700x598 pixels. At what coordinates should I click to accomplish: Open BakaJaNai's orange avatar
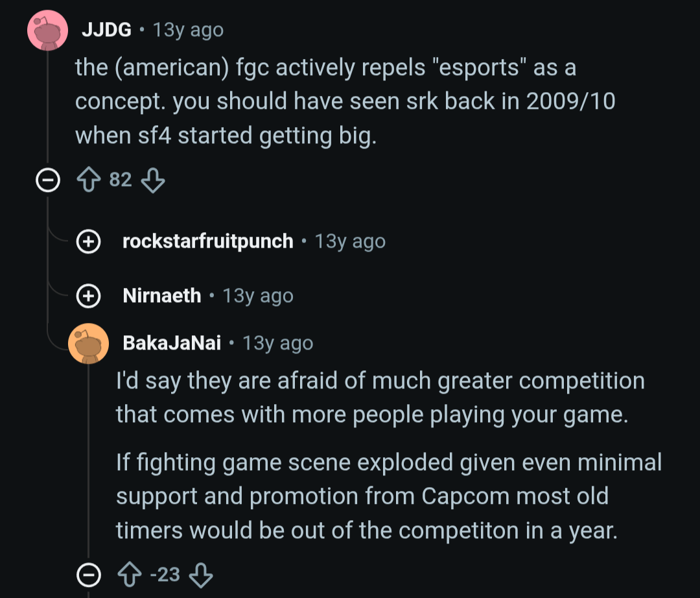point(88,344)
